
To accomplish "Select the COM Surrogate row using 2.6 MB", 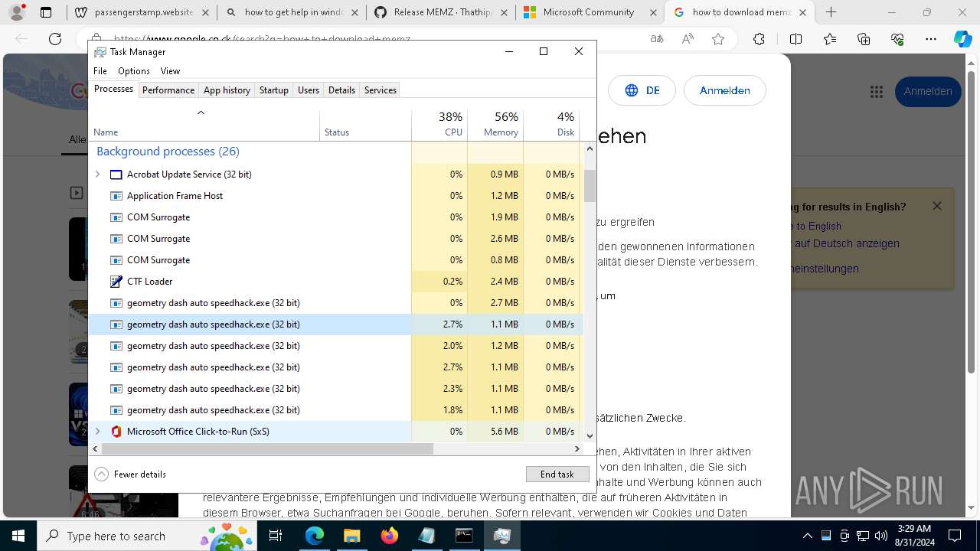I will [x=335, y=239].
